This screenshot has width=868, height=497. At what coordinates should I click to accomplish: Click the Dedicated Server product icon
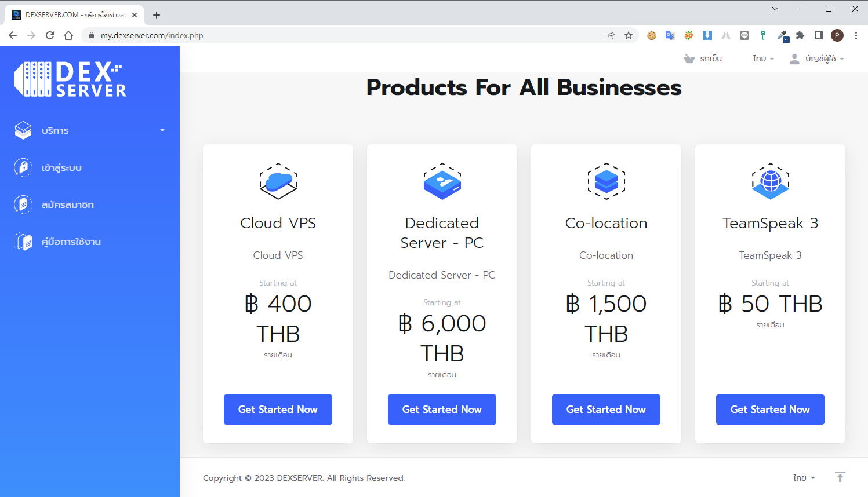(442, 181)
